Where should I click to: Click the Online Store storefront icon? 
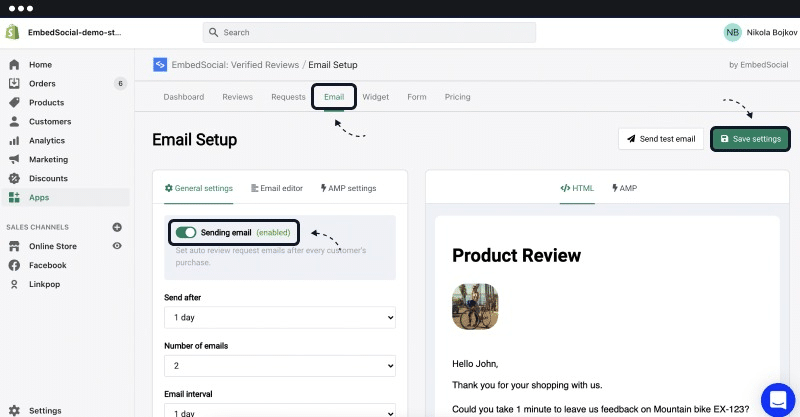[x=14, y=246]
